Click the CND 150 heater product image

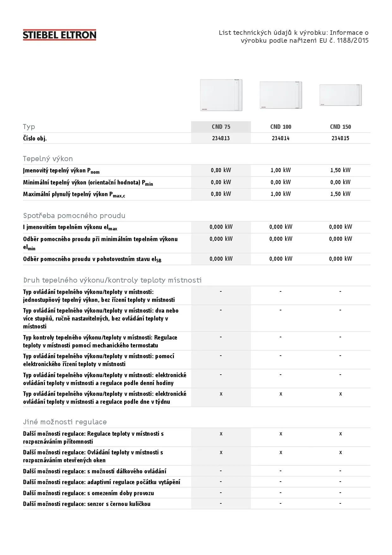[x=340, y=95]
